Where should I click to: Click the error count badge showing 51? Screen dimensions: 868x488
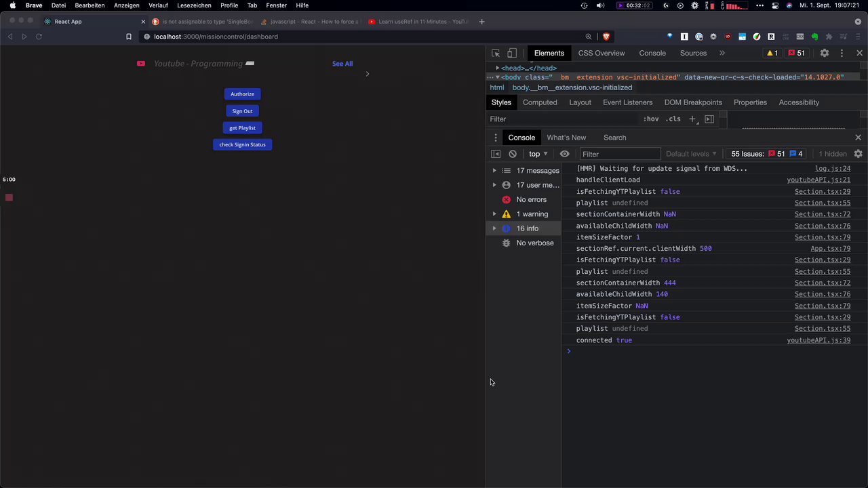point(797,53)
